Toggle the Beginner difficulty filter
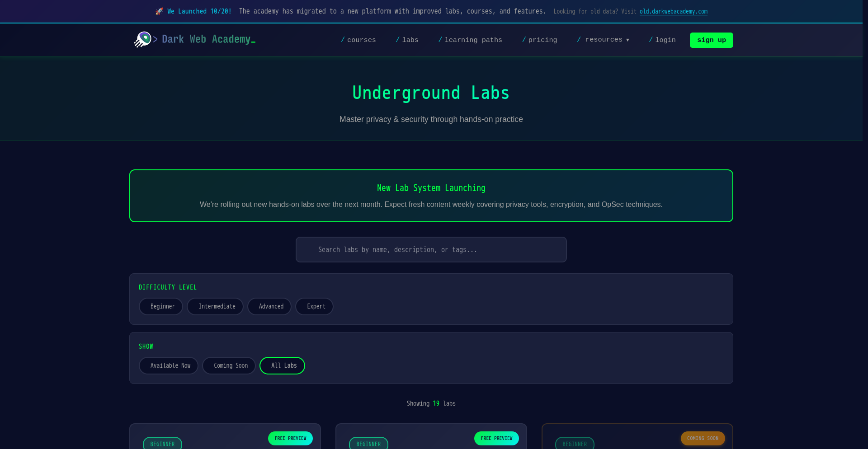 pos(160,306)
